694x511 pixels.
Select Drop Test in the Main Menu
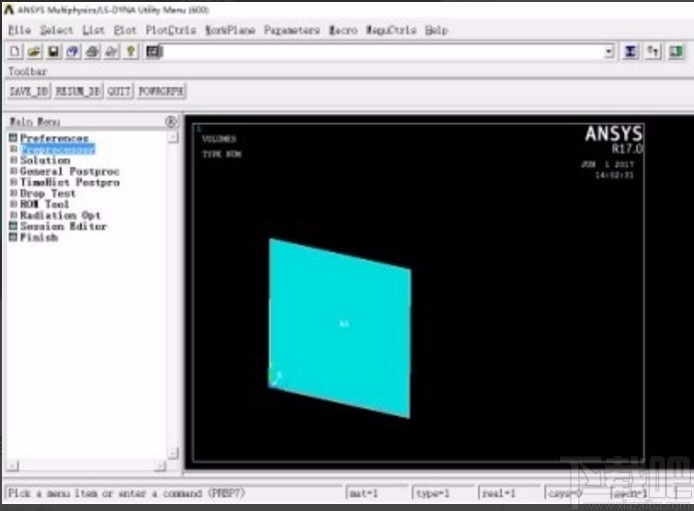(x=48, y=193)
